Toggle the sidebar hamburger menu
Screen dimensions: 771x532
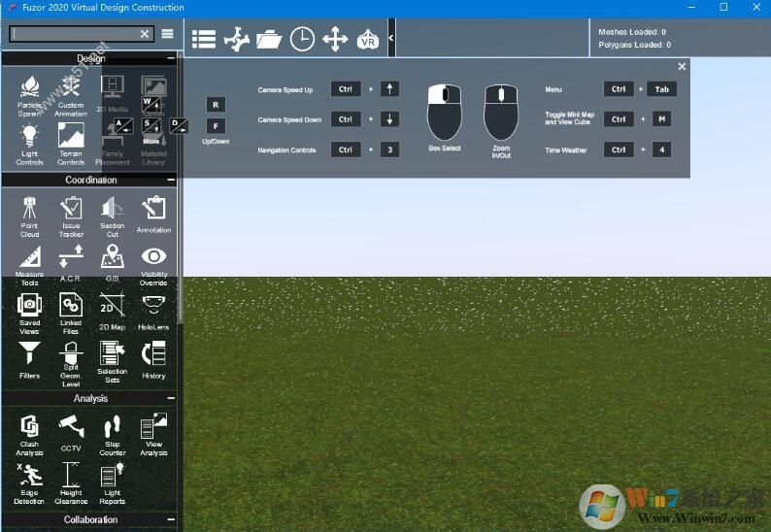point(168,34)
